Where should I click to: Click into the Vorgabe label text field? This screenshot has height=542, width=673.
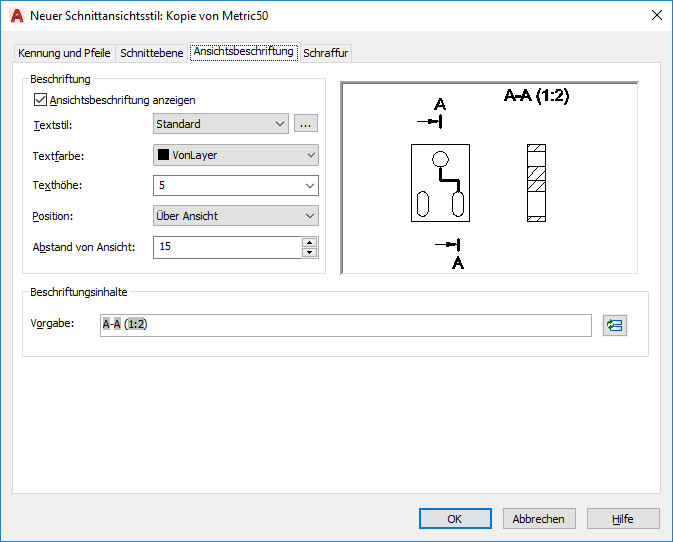tap(346, 325)
